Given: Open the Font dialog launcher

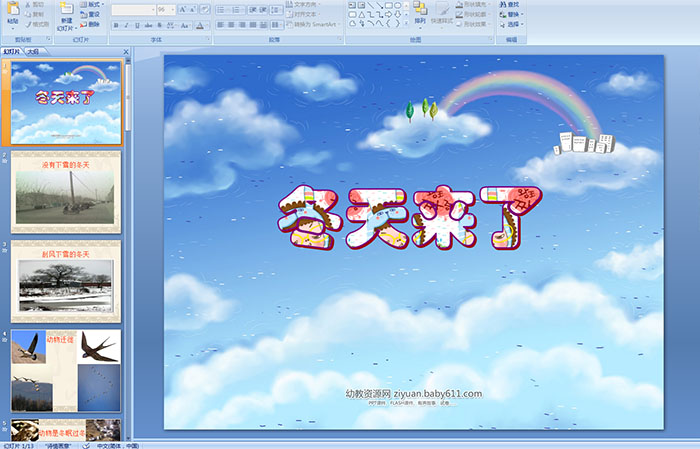Looking at the screenshot, I should click(x=208, y=39).
